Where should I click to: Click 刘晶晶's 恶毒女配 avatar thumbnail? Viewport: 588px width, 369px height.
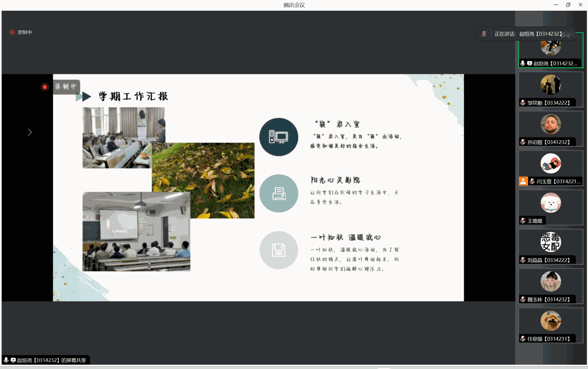point(550,242)
